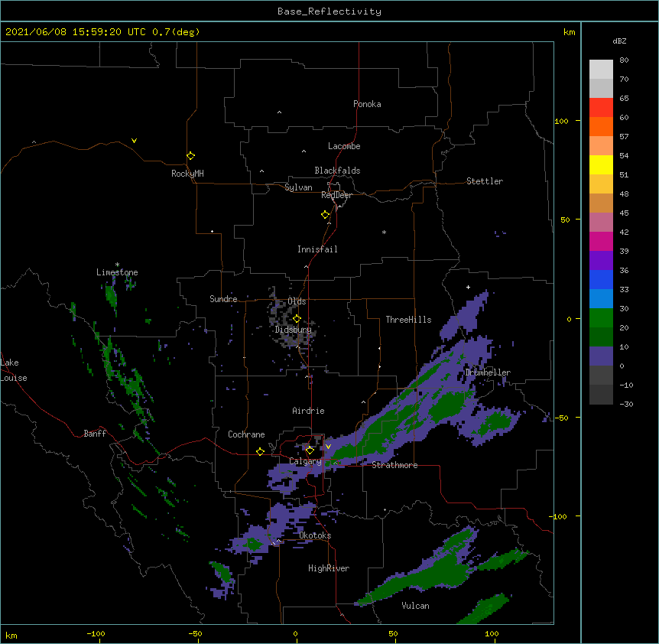Click the Okotoks town label
Image resolution: width=659 pixels, height=644 pixels.
click(315, 535)
